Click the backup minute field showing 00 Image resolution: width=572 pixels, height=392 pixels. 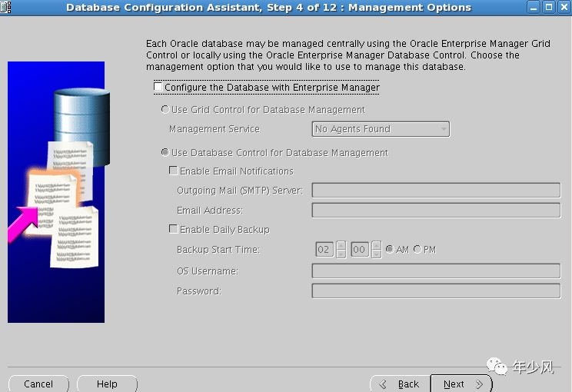click(360, 250)
